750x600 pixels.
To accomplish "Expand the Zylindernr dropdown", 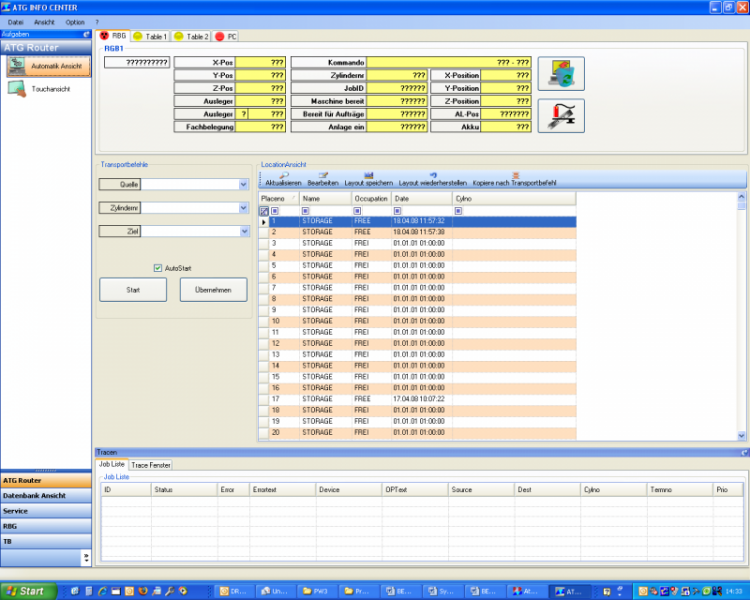I will (243, 208).
